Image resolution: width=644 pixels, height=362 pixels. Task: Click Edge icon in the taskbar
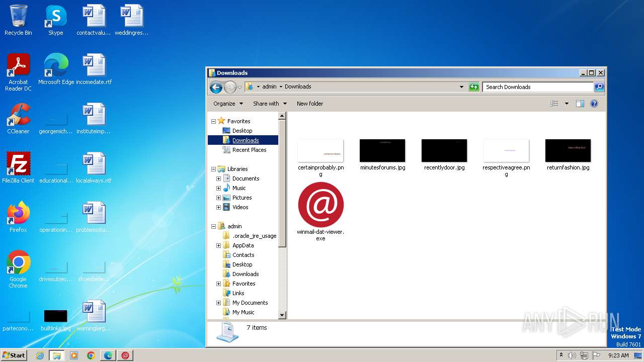coord(108,355)
